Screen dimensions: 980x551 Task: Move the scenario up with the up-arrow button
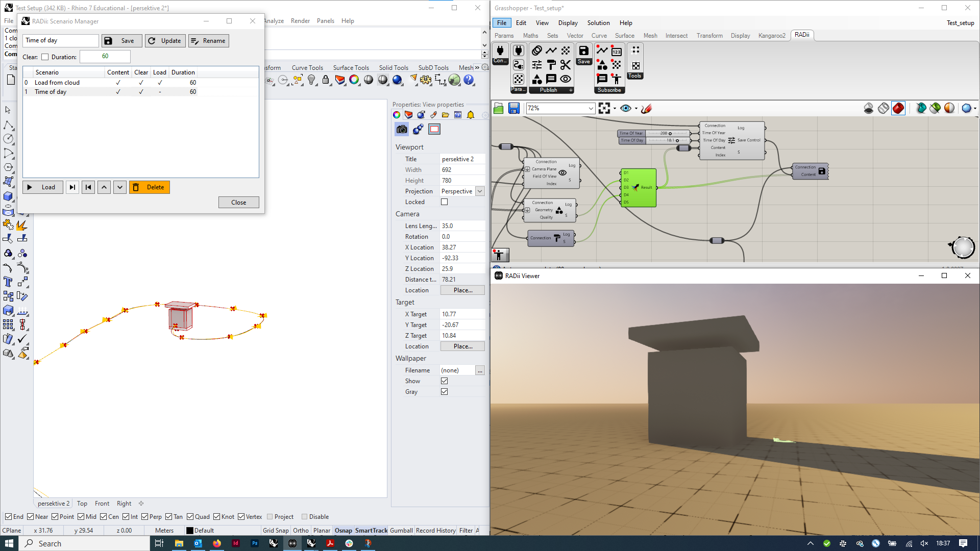tap(104, 187)
